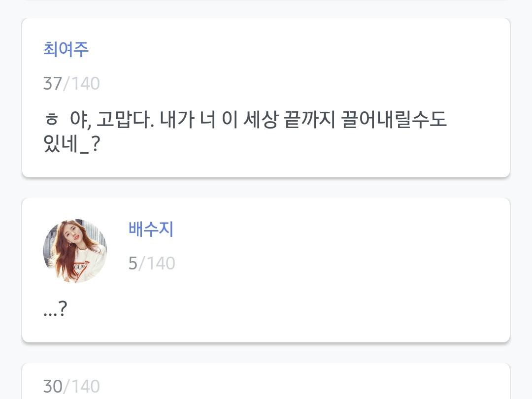Click the 5/140 character counter
Screen dimensions: 532x399
pos(152,264)
